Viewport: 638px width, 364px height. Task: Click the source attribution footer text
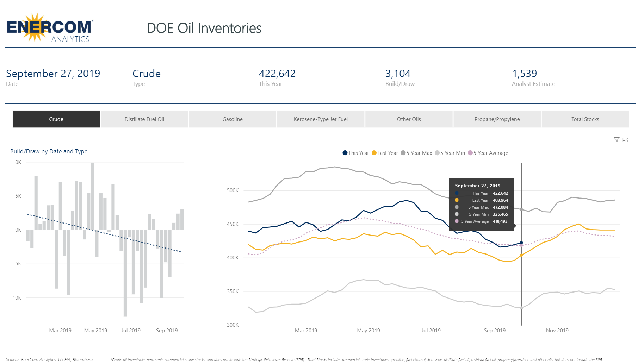(49, 360)
